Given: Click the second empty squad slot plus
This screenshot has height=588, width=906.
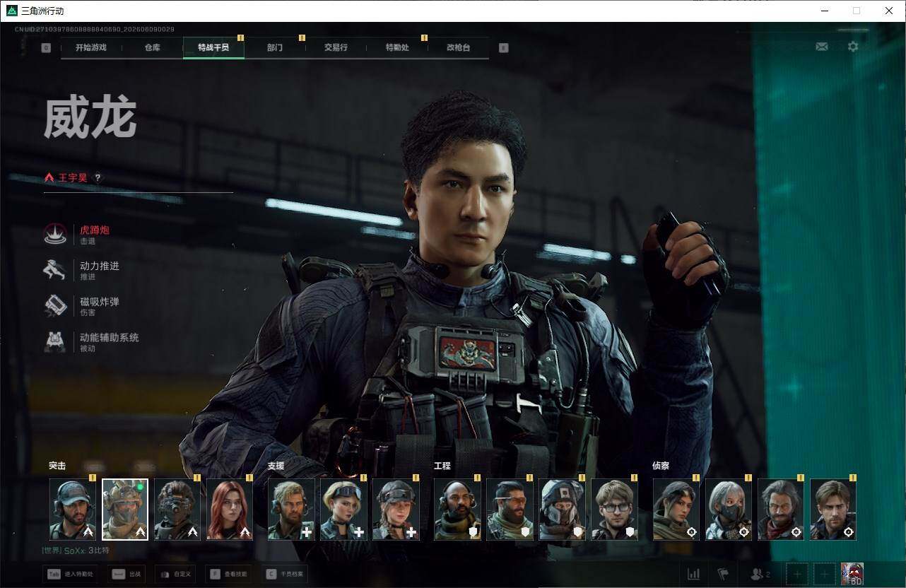Looking at the screenshot, I should 825,574.
